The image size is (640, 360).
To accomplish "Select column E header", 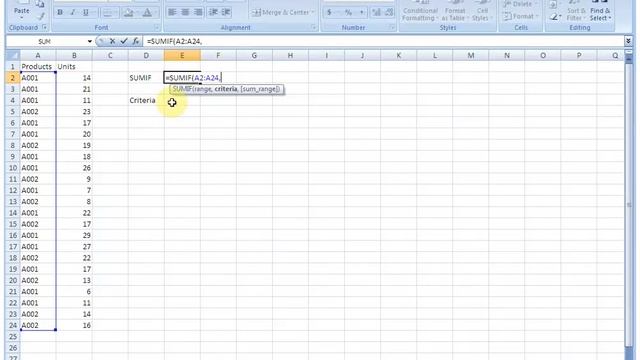I will (182, 56).
